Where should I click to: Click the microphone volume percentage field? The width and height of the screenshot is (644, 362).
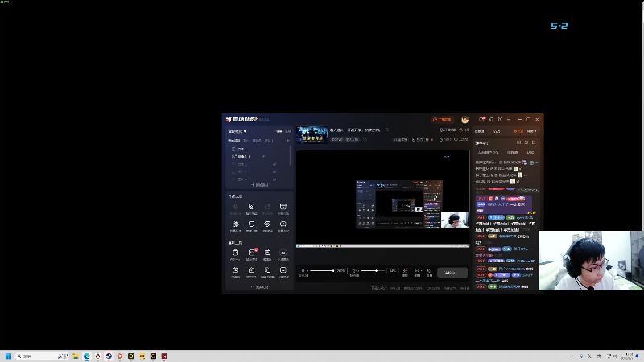[x=341, y=271]
